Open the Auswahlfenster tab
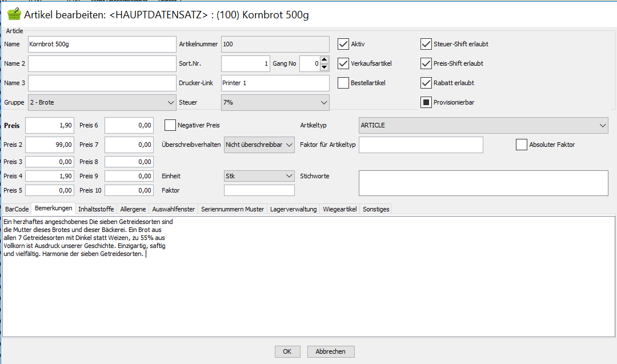This screenshot has height=364, width=617. coord(174,209)
